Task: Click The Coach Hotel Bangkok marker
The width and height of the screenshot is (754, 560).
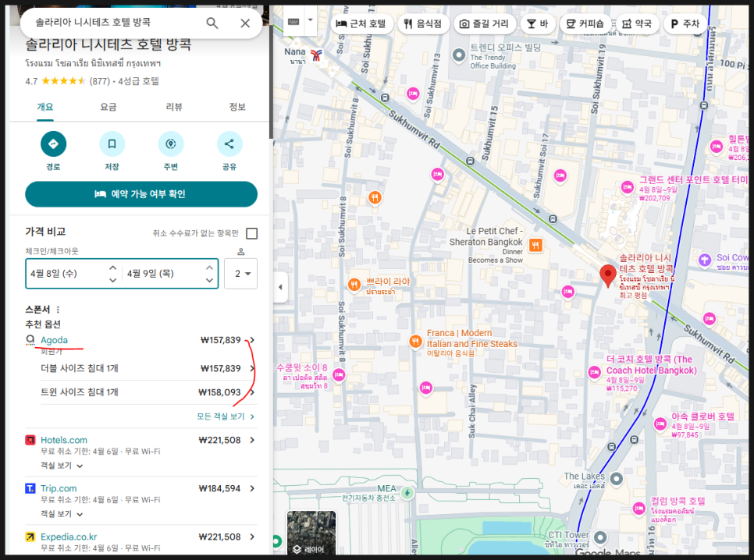Action: pos(594,372)
